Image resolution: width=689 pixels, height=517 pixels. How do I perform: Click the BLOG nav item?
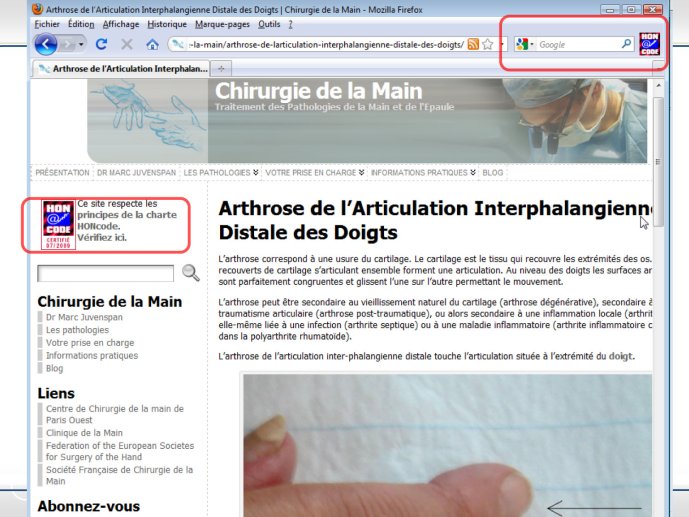pos(493,173)
